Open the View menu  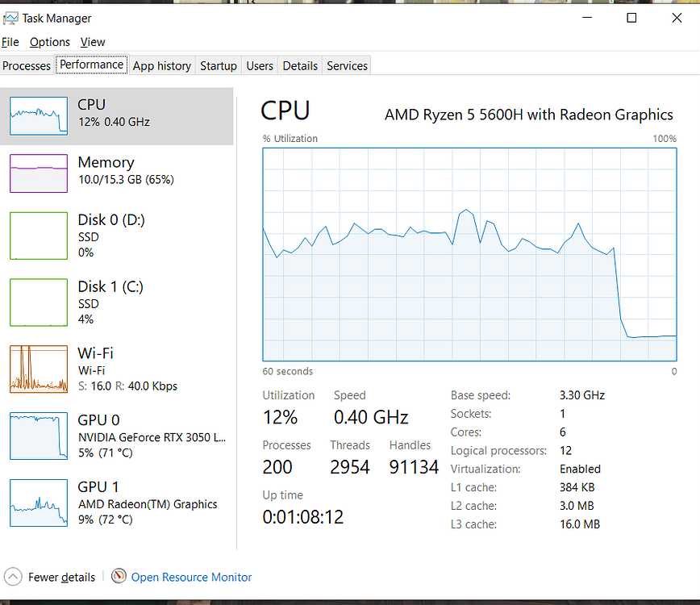pos(93,41)
